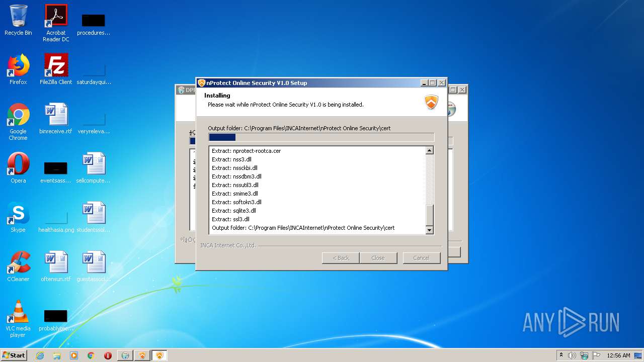Viewport: 644px width, 362px height.
Task: Click the disabled Close button in setup
Action: click(378, 258)
